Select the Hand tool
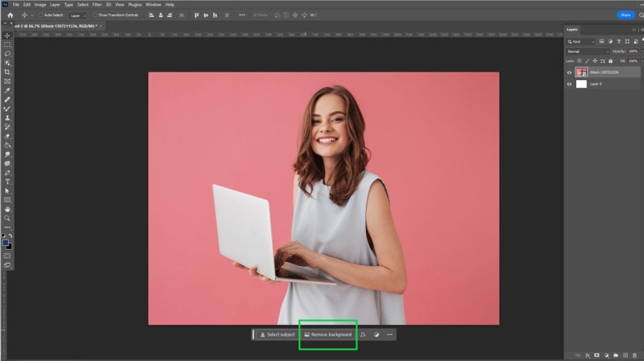This screenshot has width=644, height=361. pos(8,209)
